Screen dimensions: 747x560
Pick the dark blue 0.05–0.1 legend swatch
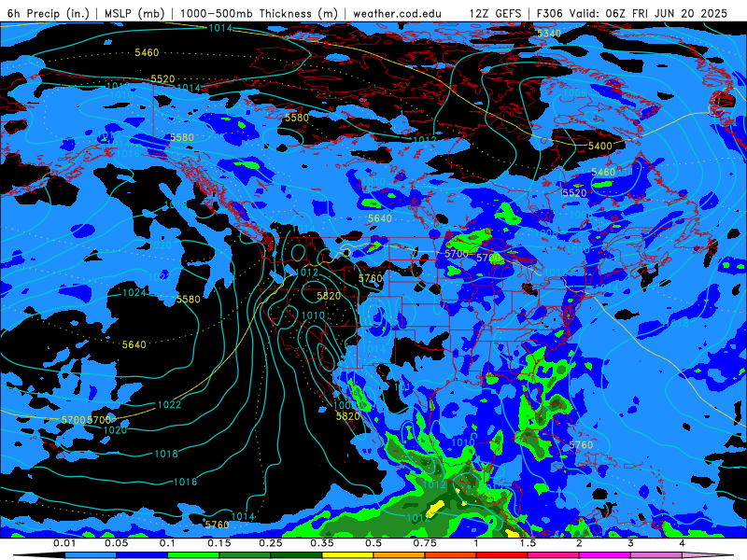[142, 555]
